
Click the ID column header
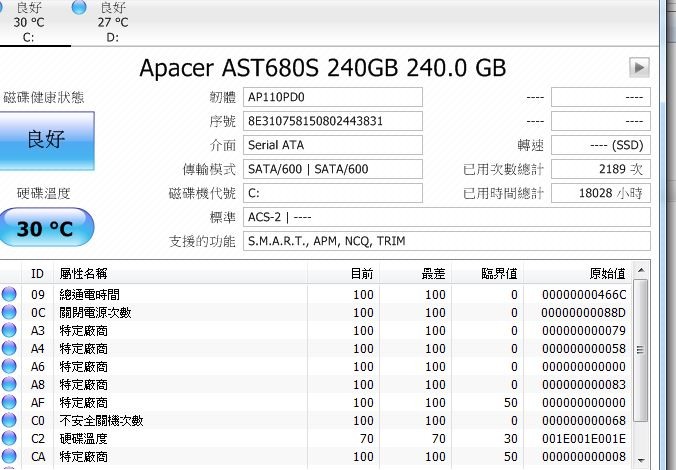click(37, 273)
